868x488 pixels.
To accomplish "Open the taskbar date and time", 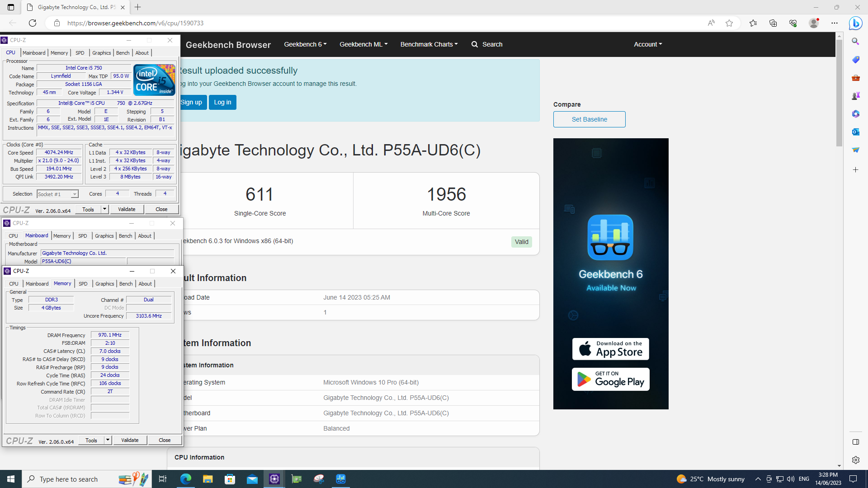I will point(828,479).
